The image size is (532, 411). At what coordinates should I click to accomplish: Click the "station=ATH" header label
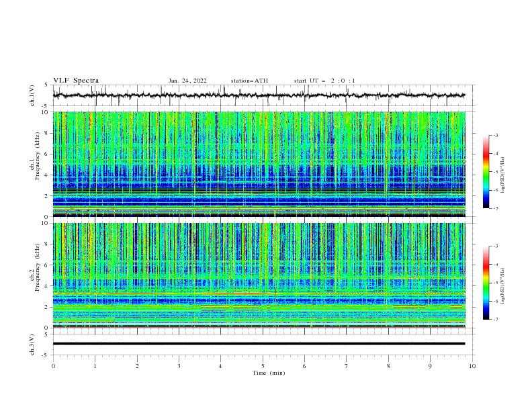click(249, 81)
